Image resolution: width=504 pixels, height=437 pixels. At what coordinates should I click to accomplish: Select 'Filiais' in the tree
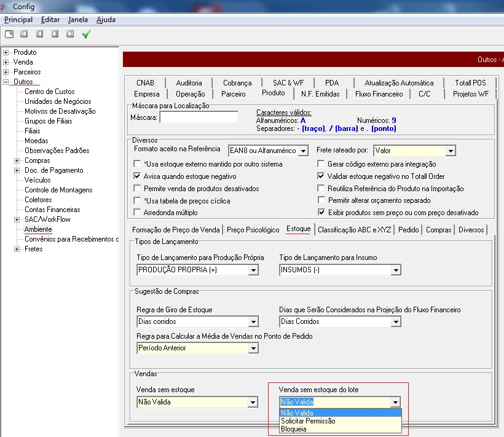(x=33, y=131)
